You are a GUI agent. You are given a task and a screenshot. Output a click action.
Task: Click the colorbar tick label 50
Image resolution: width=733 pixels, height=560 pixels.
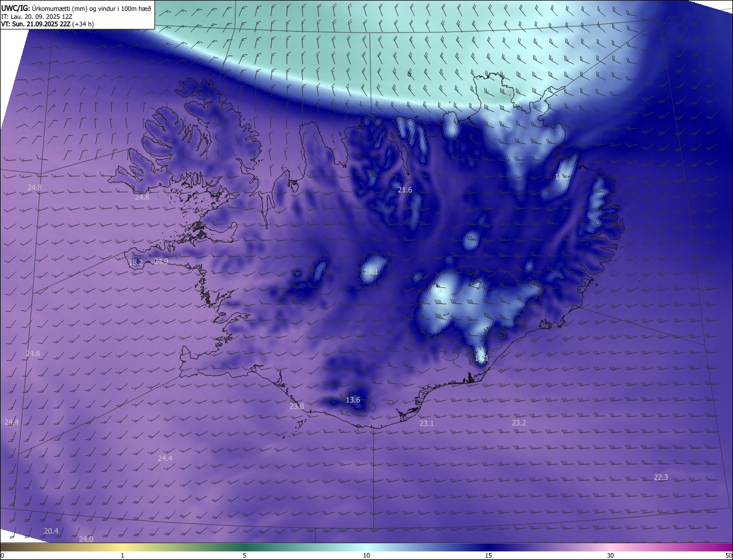729,555
